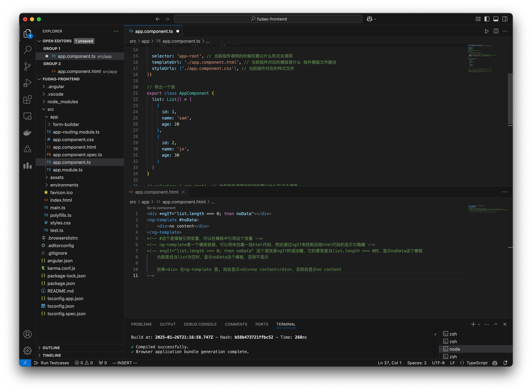The height and width of the screenshot is (392, 532).
Task: Run the app.component.ts file using the play icon
Action: coord(487,31)
